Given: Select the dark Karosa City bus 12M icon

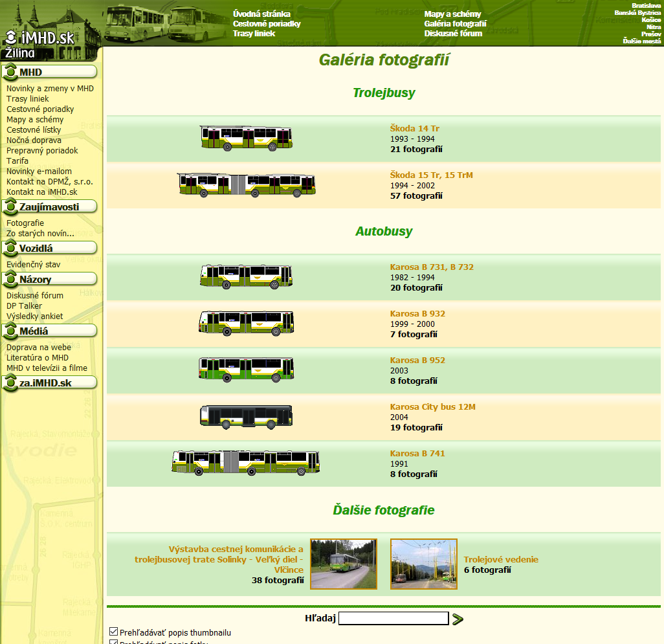Looking at the screenshot, I should (246, 417).
